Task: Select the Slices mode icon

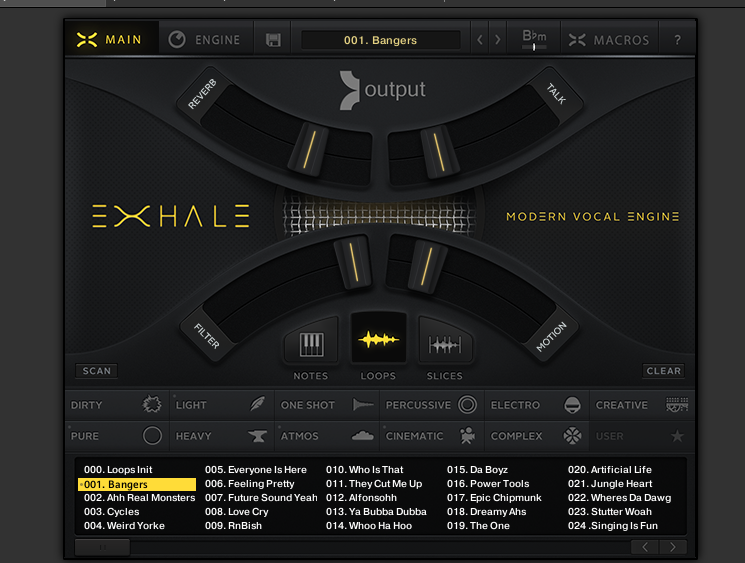Action: 445,344
